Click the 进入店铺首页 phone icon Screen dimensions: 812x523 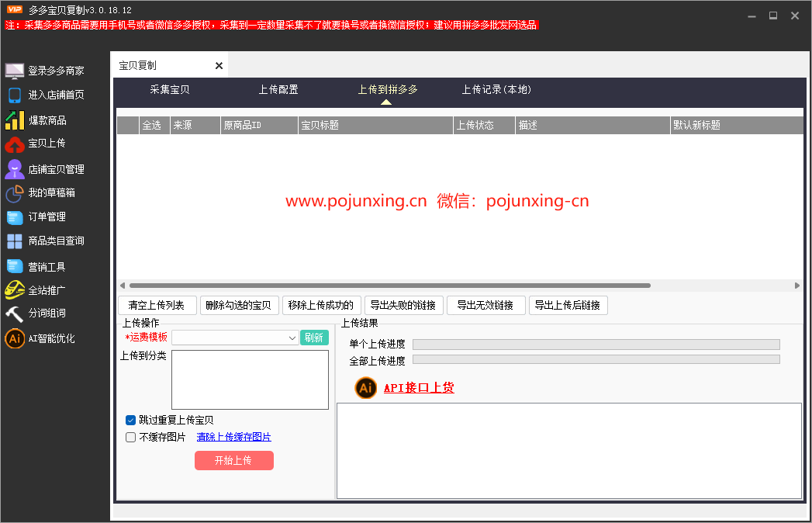click(15, 95)
